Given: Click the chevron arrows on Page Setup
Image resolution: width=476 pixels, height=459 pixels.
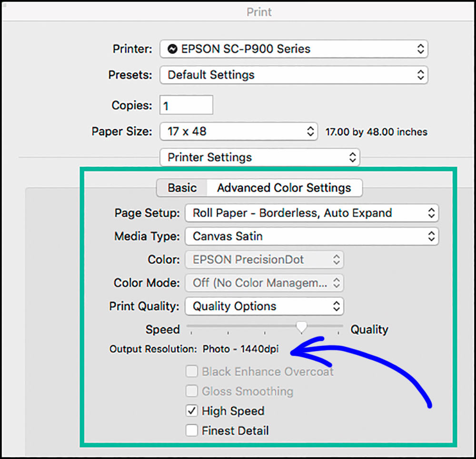Looking at the screenshot, I should coord(431,213).
